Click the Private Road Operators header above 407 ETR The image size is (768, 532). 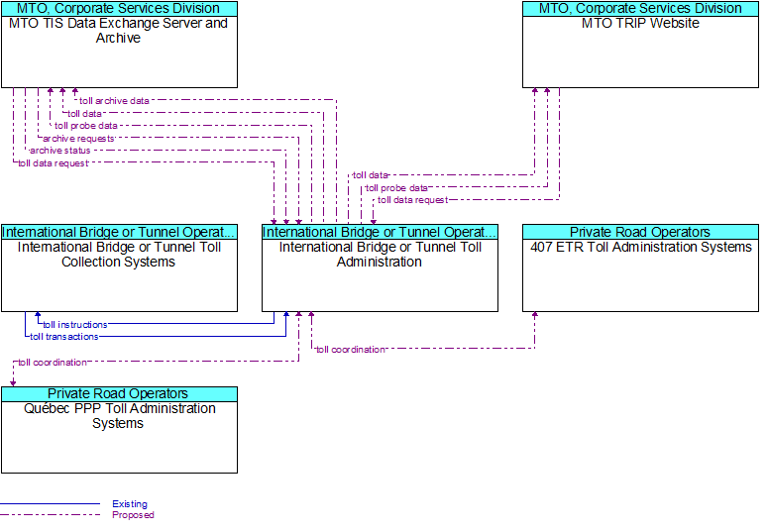pyautogui.click(x=640, y=232)
